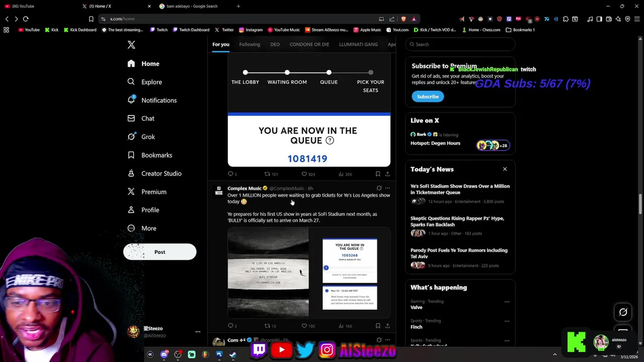Screen dimensions: 644x362
Task: Open Brave Rewards triangle icon
Action: tap(414, 19)
